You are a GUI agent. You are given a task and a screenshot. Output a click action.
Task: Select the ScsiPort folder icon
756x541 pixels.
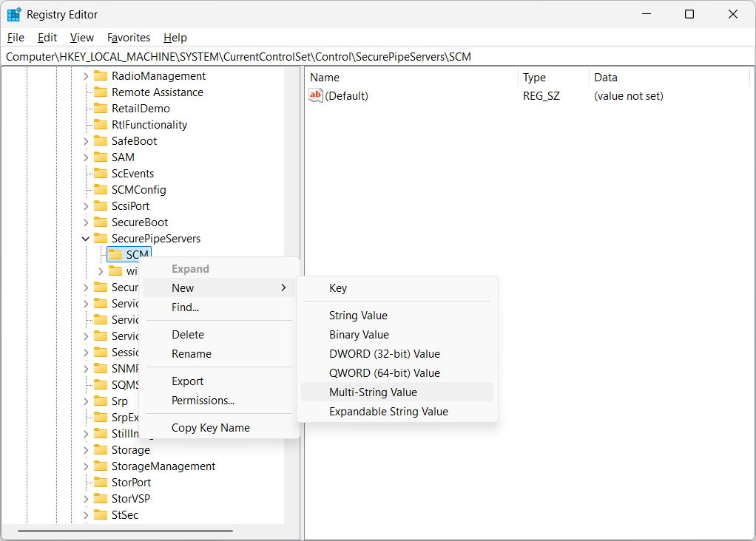tap(101, 206)
